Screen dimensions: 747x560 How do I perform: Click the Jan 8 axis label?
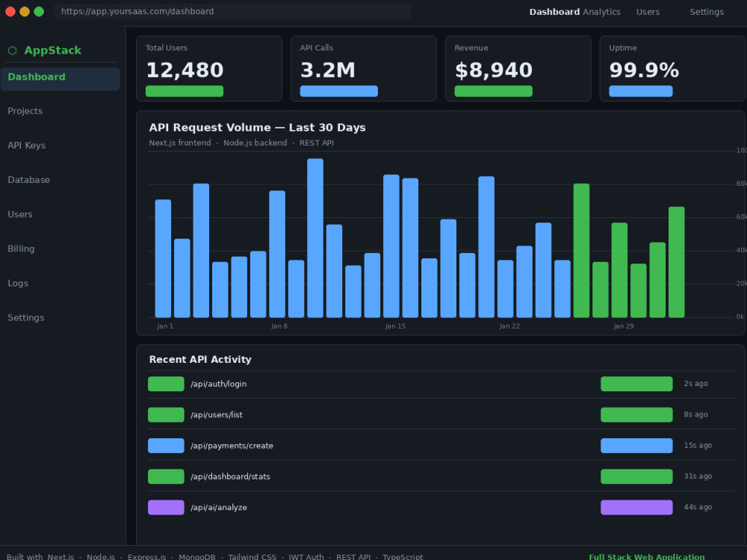pos(279,326)
